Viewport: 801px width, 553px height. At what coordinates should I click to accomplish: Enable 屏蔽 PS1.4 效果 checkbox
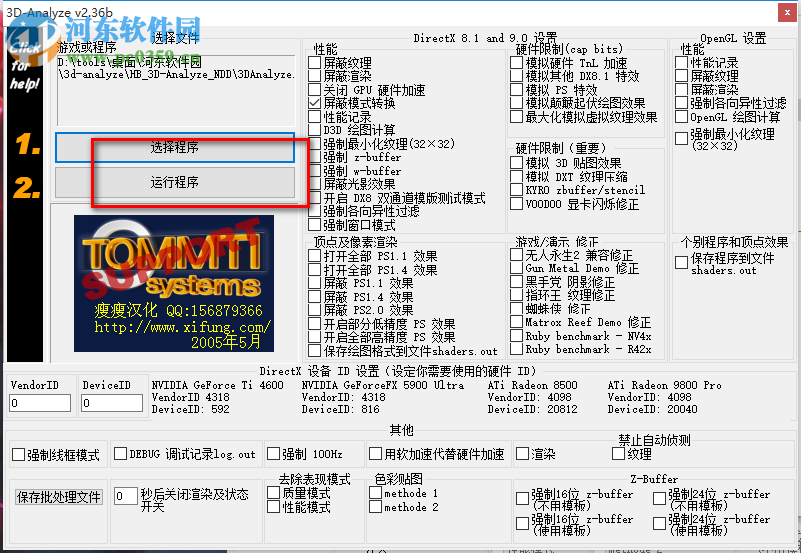(315, 297)
